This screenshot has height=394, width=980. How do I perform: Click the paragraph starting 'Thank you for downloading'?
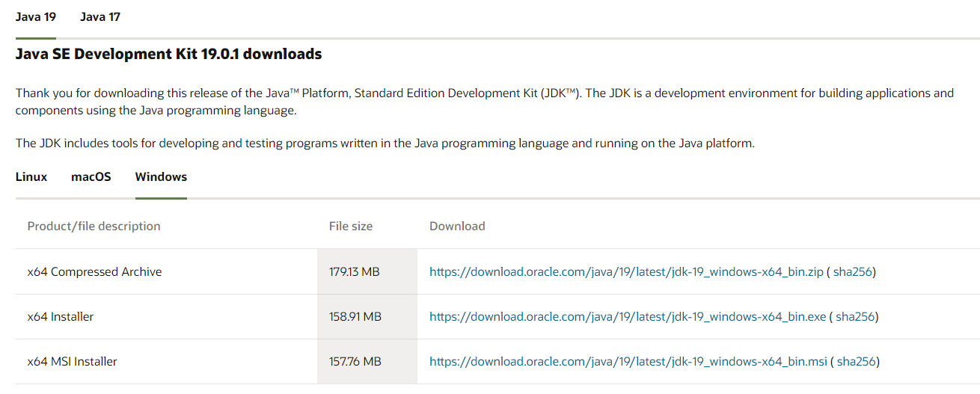[x=485, y=102]
